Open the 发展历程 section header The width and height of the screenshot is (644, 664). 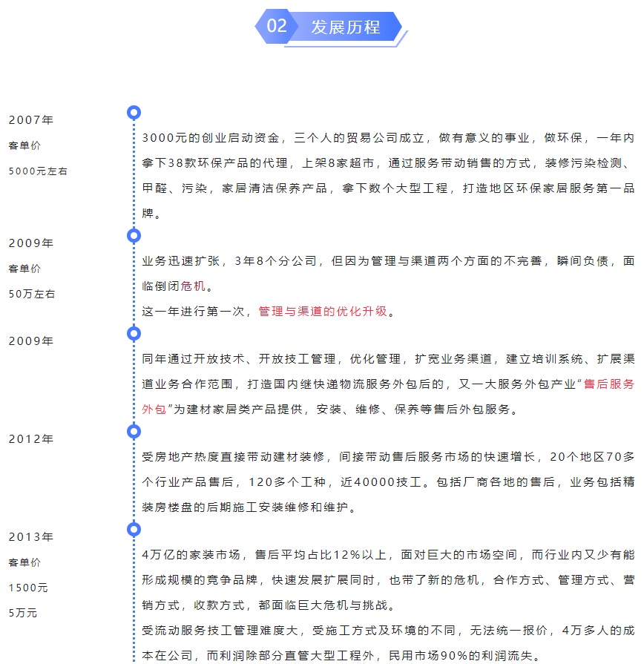pyautogui.click(x=347, y=26)
